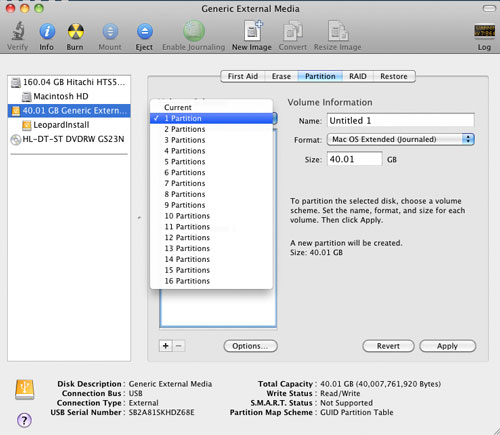Switch to the First Aid tab
The width and height of the screenshot is (500, 435).
pos(243,76)
